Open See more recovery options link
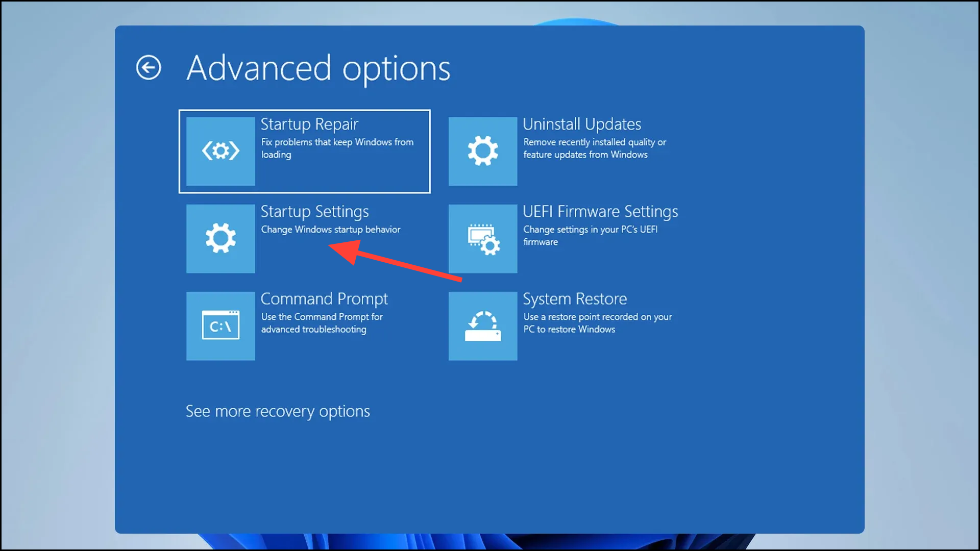The width and height of the screenshot is (980, 551). [x=278, y=411]
